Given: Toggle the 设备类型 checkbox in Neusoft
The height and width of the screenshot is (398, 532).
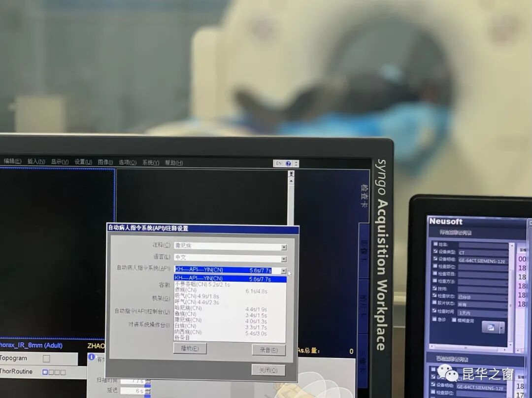Looking at the screenshot, I should tap(435, 251).
